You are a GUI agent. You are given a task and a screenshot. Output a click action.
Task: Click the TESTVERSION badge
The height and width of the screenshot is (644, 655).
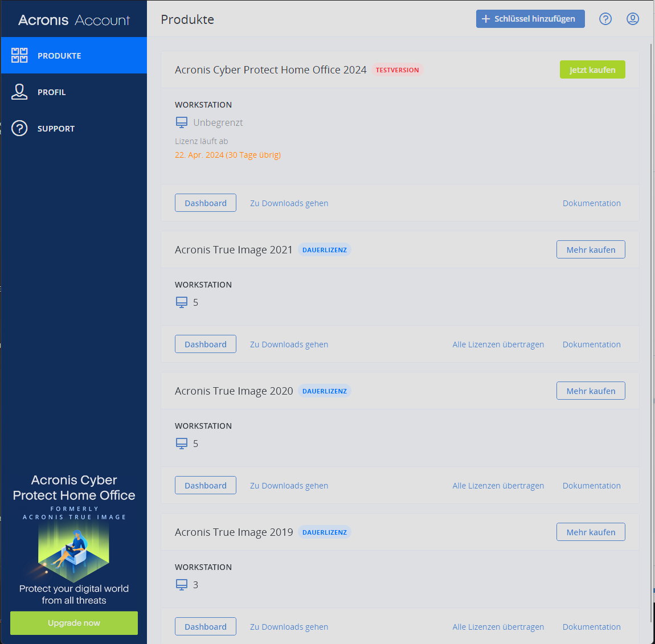pos(397,69)
